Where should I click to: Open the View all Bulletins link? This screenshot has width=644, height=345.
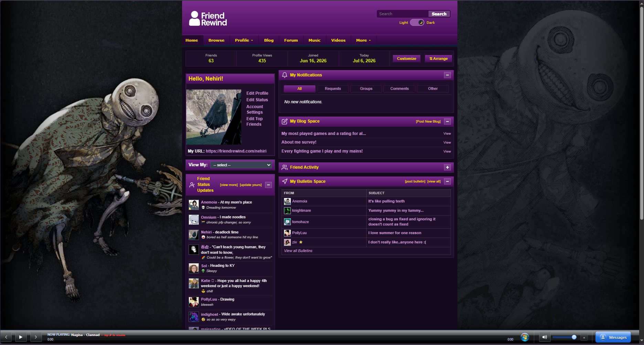298,251
